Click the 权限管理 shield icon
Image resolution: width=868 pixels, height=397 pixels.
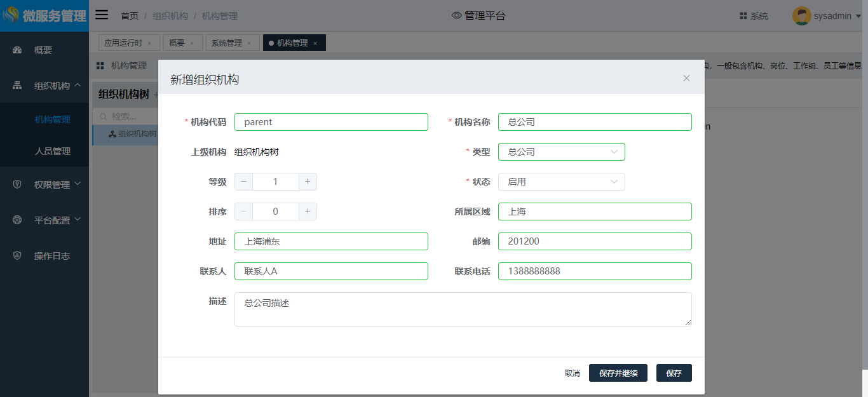tap(18, 185)
